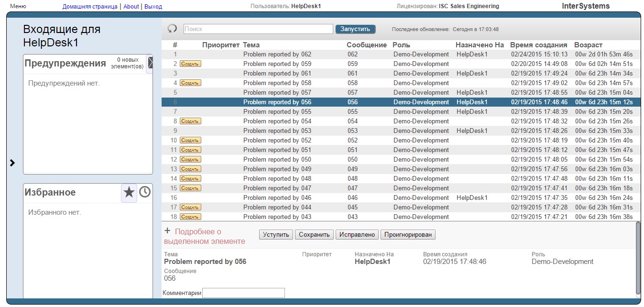Select the row Problem reported by 062
Viewport: 644px width, 307px height.
point(277,55)
